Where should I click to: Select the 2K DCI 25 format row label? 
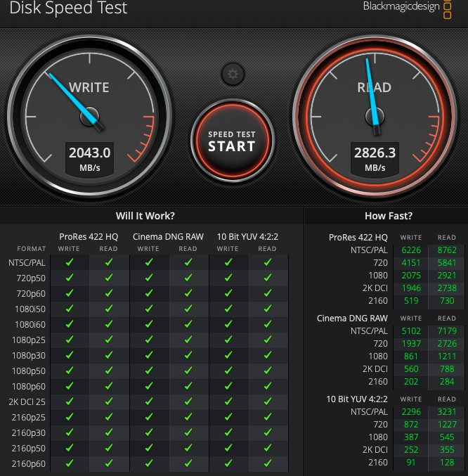point(27,402)
